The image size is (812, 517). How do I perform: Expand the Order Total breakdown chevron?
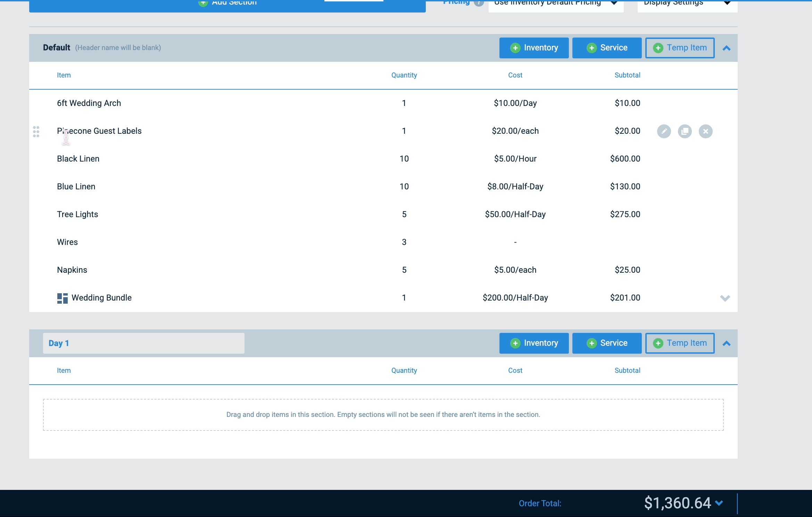pyautogui.click(x=719, y=503)
